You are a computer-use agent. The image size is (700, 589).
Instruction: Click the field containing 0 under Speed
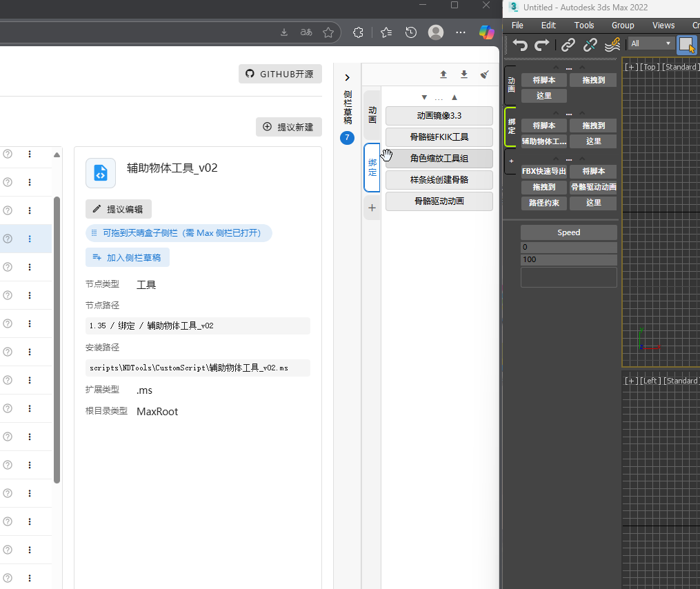pyautogui.click(x=569, y=247)
